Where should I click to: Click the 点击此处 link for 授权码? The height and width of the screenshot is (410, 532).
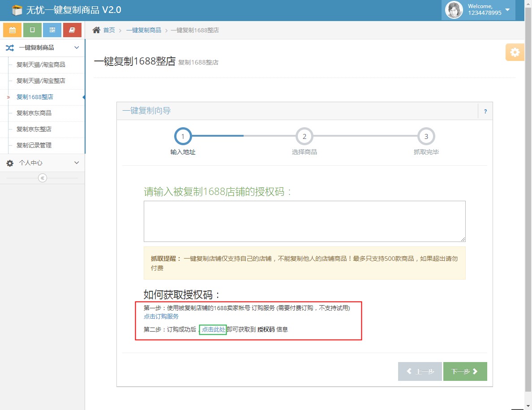[213, 329]
